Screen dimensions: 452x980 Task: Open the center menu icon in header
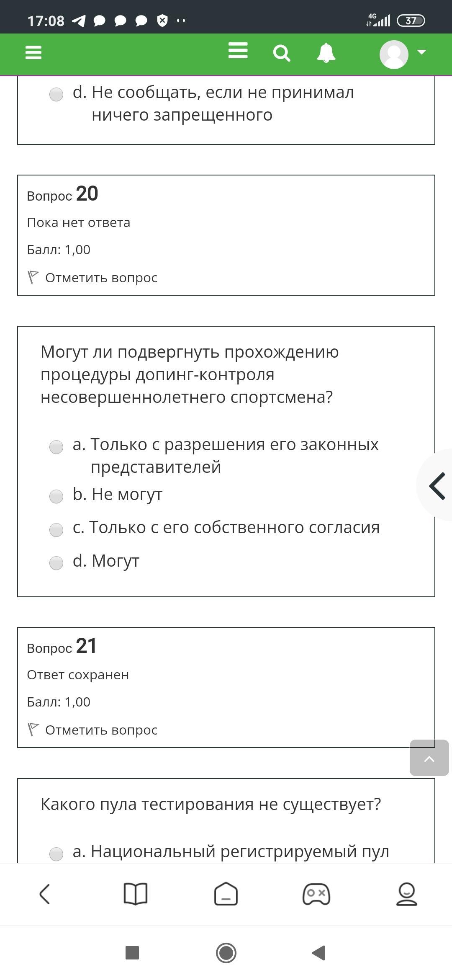238,51
